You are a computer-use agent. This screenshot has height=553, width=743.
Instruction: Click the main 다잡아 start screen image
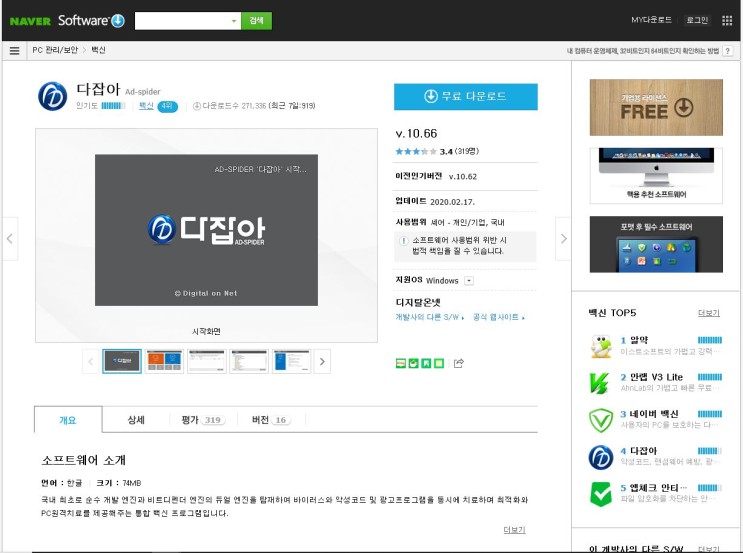[x=207, y=230]
